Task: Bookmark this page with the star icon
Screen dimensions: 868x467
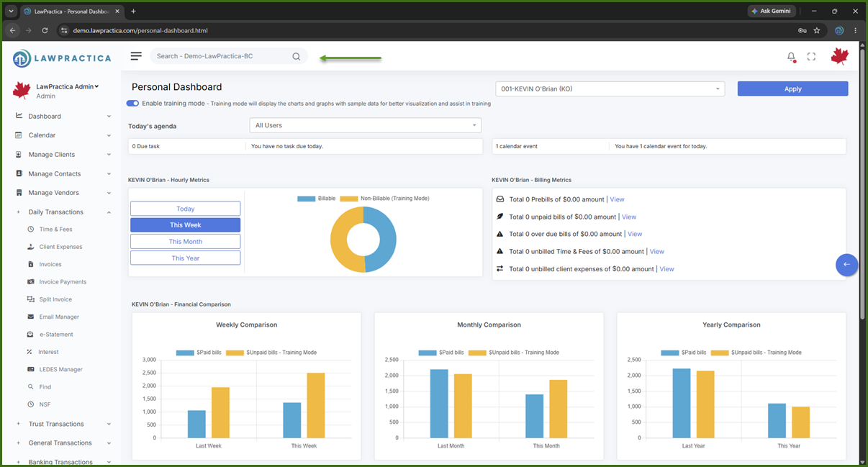Action: 817,30
